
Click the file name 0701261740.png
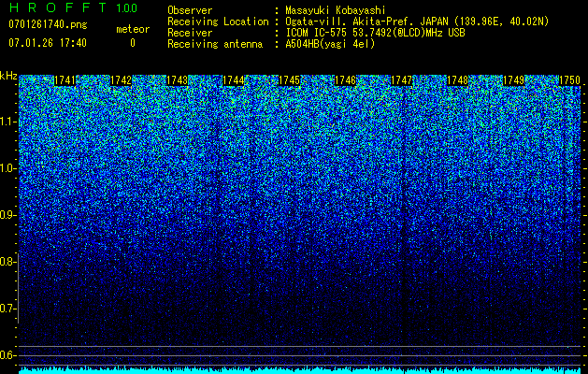pos(48,24)
